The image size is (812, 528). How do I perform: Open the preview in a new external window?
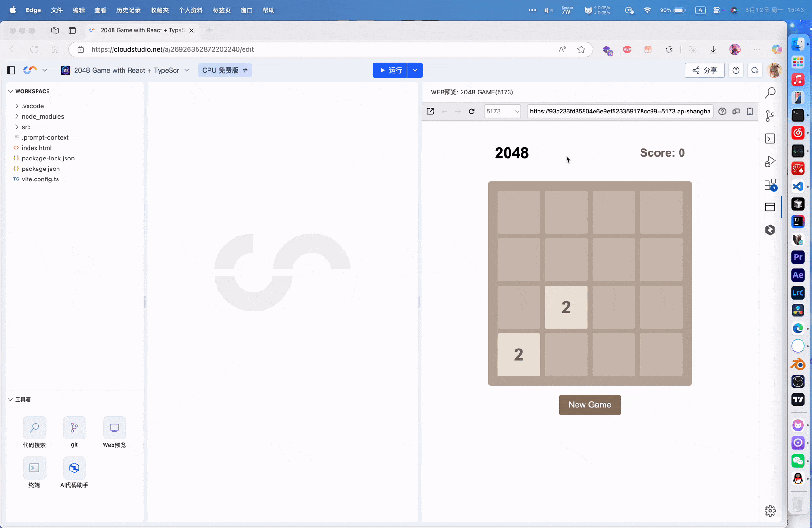pos(430,111)
